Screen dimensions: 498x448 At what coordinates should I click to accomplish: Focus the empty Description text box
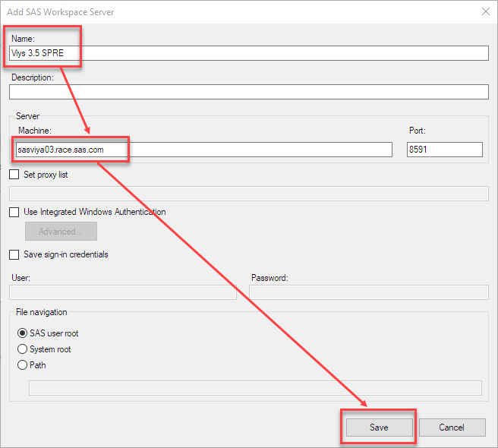point(249,92)
